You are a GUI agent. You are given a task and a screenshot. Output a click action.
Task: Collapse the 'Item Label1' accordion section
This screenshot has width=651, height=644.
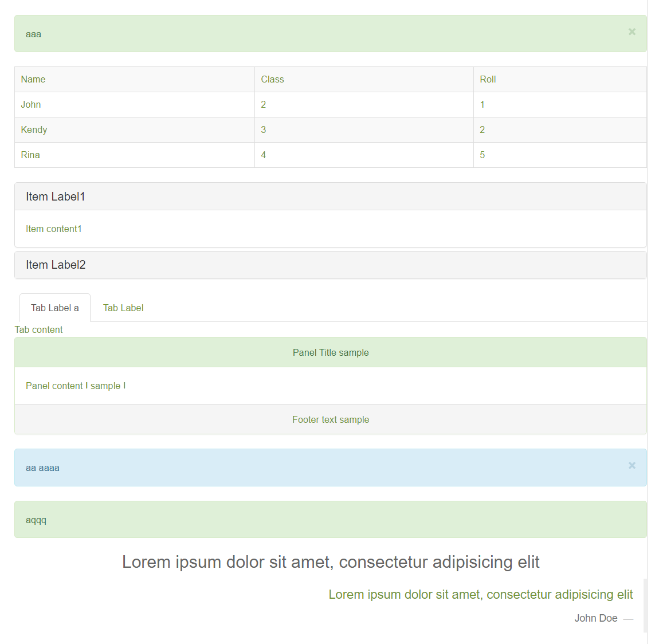pyautogui.click(x=56, y=196)
